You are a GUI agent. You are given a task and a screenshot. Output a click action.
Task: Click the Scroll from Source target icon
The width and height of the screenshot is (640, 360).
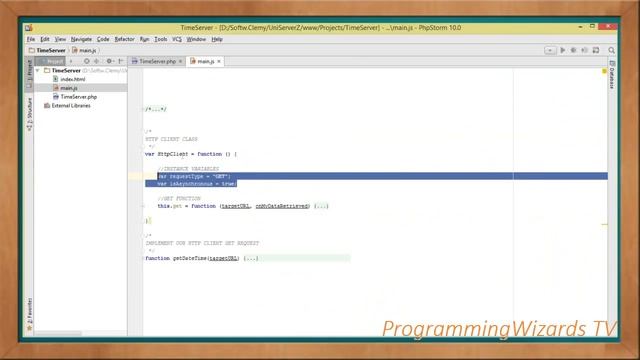87,61
